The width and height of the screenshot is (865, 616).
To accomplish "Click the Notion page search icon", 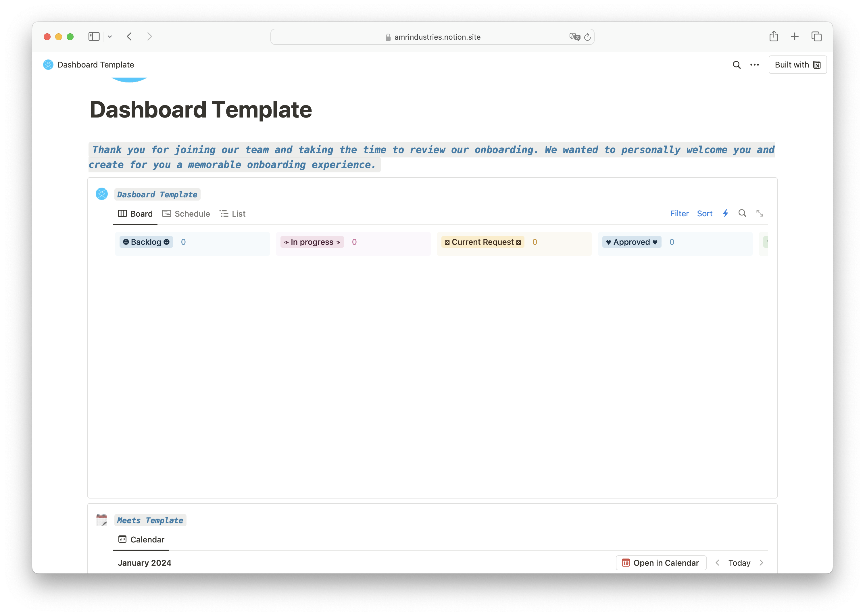I will pos(736,65).
